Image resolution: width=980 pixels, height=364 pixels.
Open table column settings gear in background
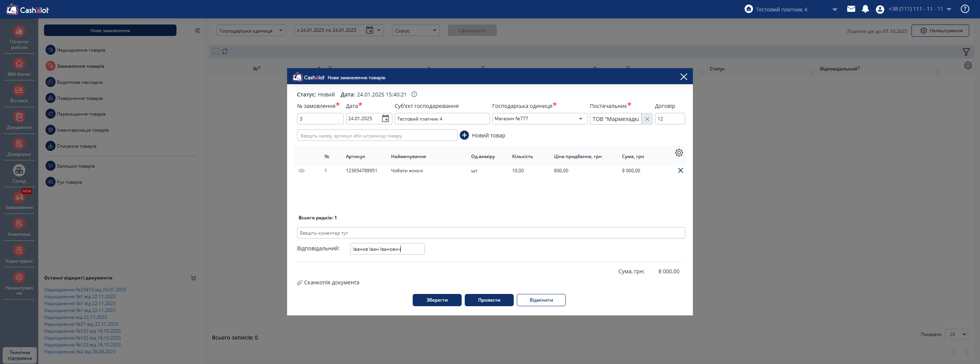[x=968, y=65]
